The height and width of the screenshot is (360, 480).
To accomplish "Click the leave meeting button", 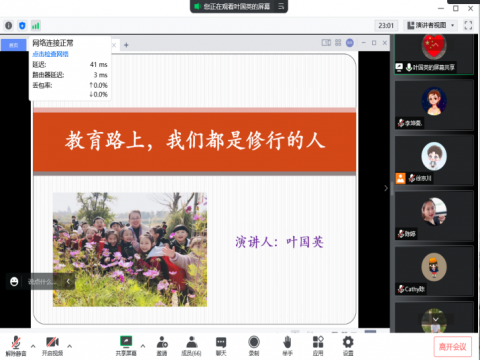I will click(x=452, y=347).
